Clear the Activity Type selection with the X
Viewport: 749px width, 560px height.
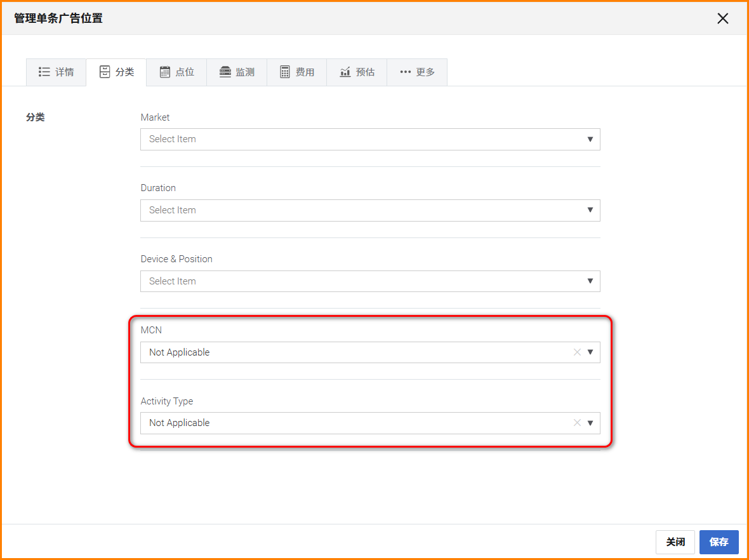pyautogui.click(x=577, y=423)
